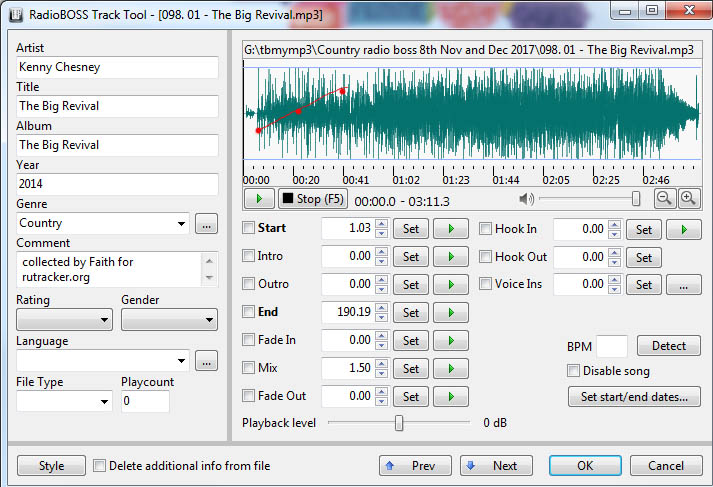713x487 pixels.
Task: Increase the Mix value with up arrow
Action: click(x=382, y=363)
